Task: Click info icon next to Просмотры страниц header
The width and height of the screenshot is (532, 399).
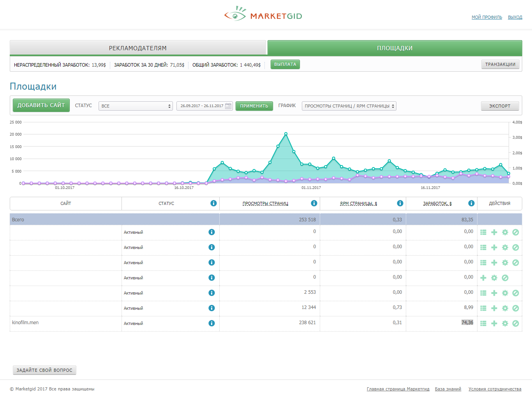Action: pyautogui.click(x=314, y=203)
